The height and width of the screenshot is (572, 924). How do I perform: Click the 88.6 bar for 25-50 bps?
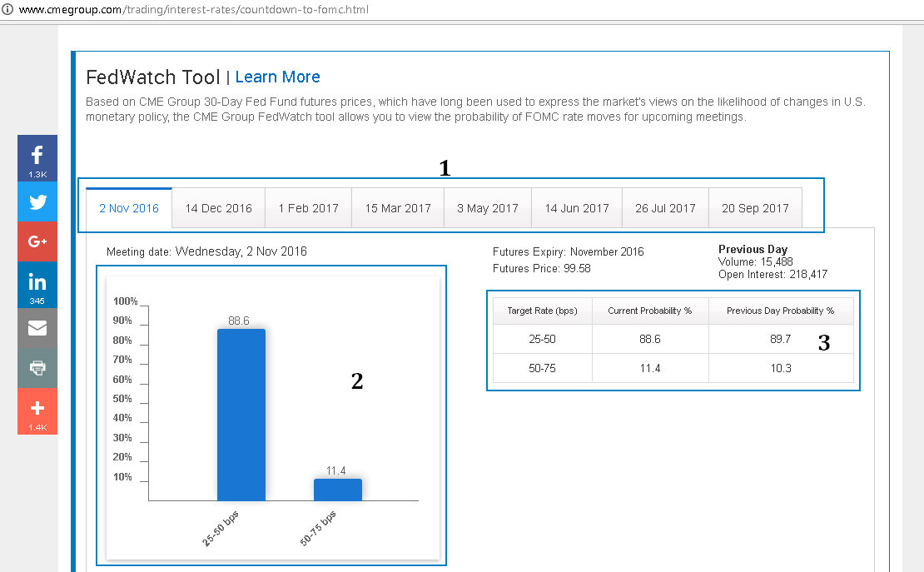241,415
